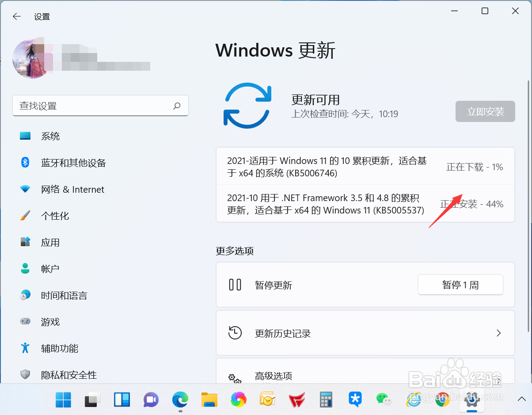Click the update history clock icon
The image size is (532, 415).
point(235,333)
